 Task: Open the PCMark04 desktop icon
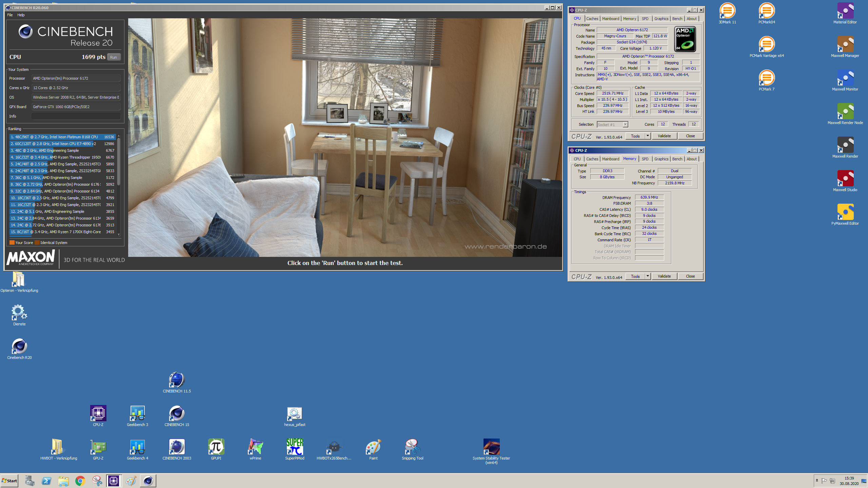point(767,13)
